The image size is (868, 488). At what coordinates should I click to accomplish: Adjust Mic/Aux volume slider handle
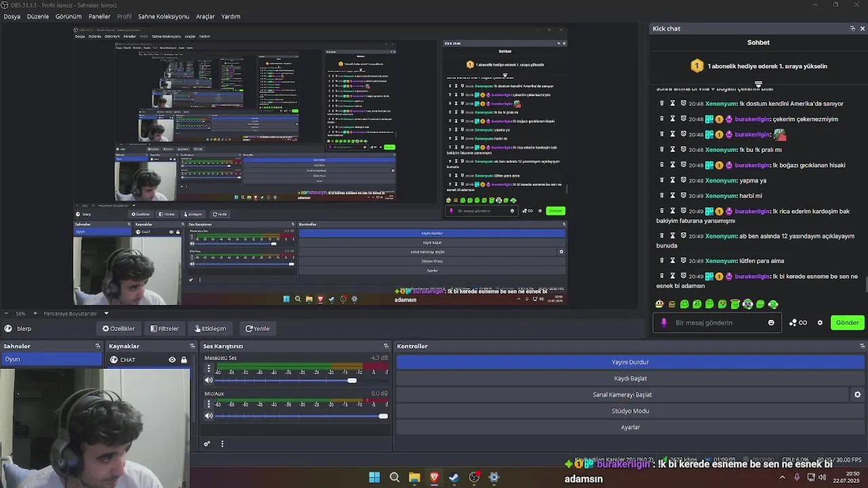383,415
